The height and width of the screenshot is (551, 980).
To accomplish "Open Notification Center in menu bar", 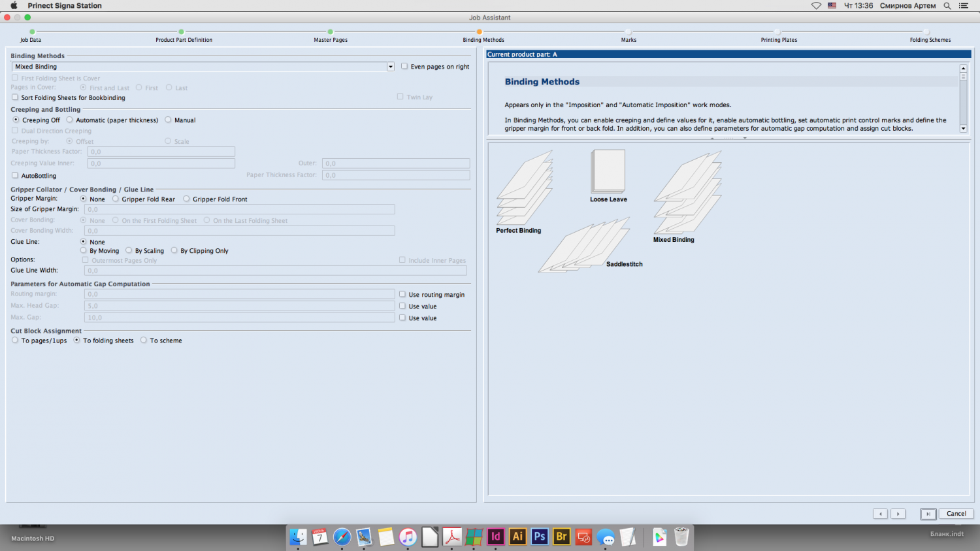I will 964,6.
